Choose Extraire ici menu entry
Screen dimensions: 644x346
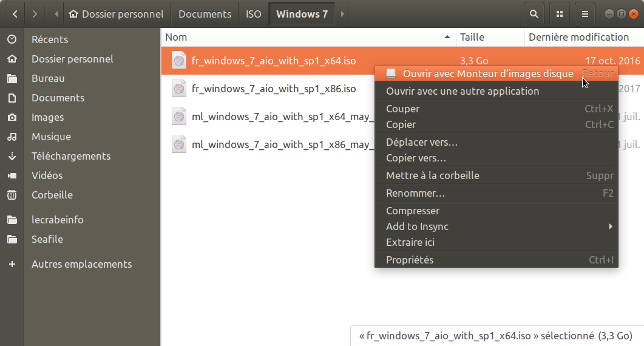(x=496, y=242)
